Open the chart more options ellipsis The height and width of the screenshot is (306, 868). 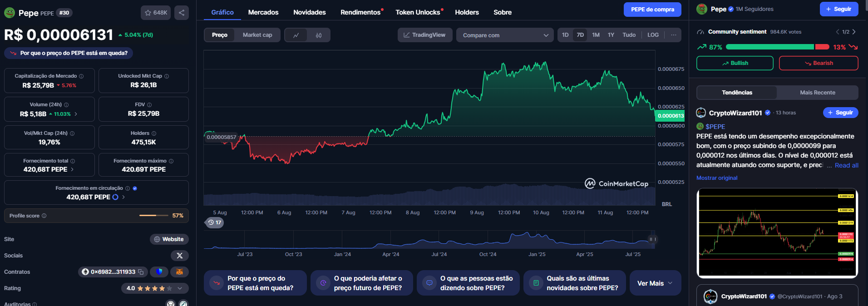point(674,35)
